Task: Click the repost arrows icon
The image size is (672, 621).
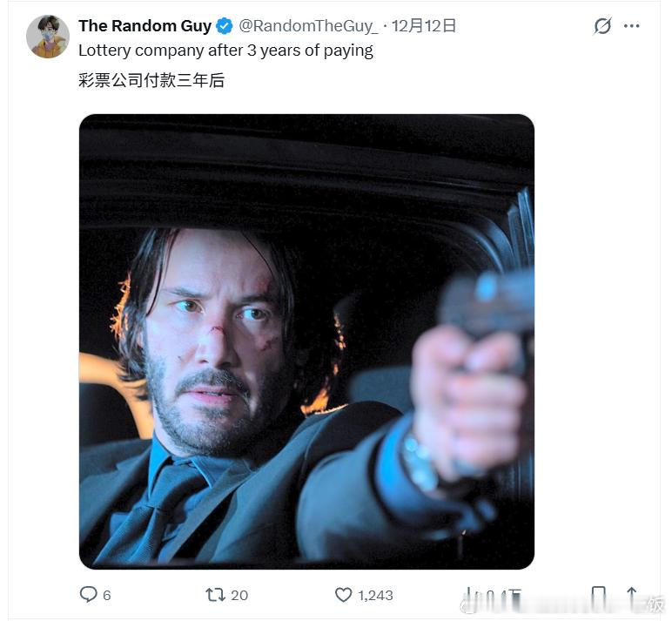Action: tap(215, 595)
